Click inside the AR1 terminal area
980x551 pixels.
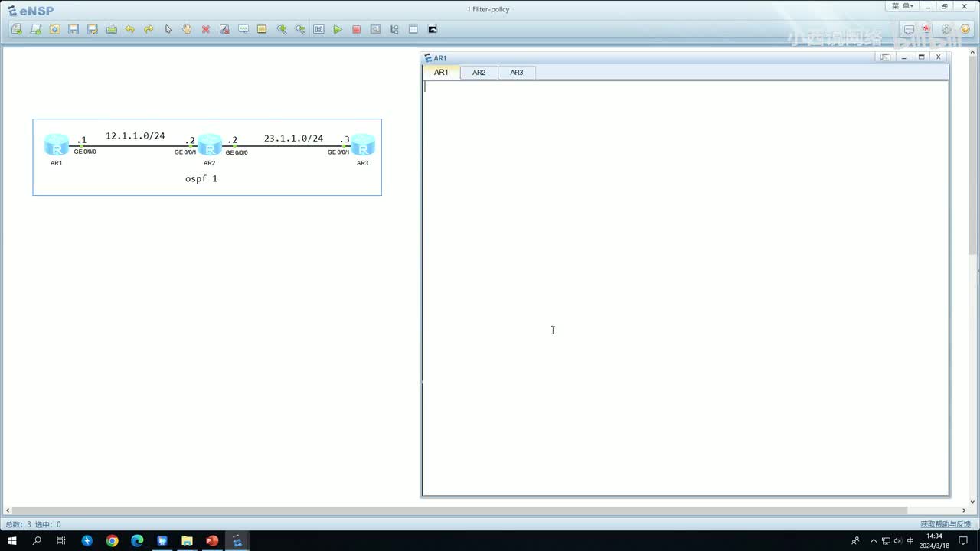click(x=685, y=288)
